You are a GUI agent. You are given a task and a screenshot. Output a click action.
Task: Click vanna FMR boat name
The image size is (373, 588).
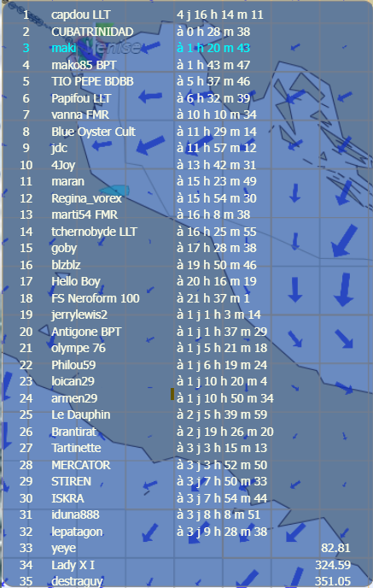coord(80,115)
